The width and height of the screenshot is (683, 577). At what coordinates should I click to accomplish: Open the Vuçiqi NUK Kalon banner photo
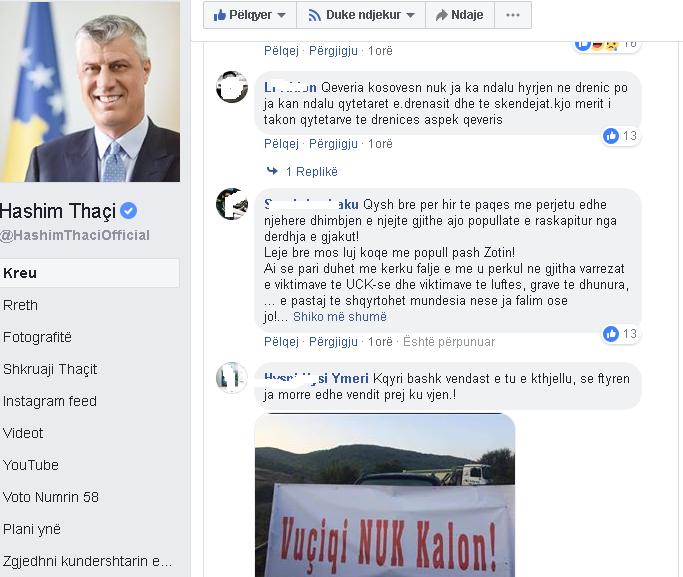point(385,495)
